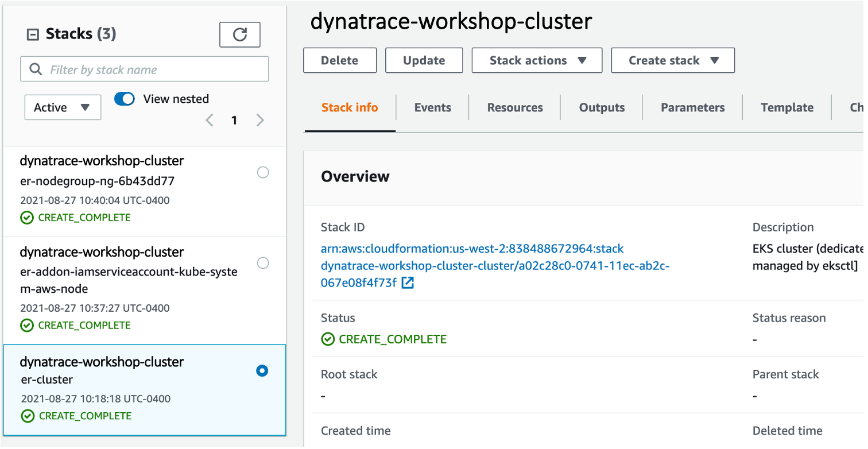Select radio for er-nodegroup-ng-6b43dd77 stack
The image size is (868, 449).
coord(263,172)
